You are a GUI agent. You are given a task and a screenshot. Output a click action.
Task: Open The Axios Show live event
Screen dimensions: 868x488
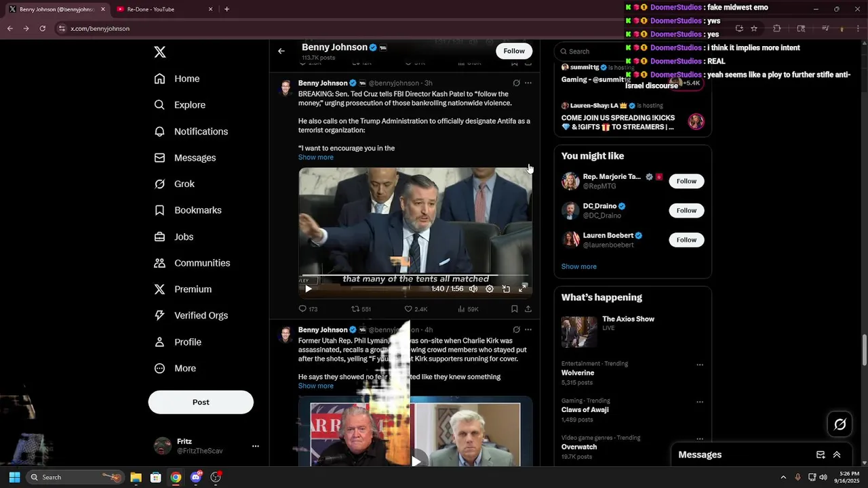(x=633, y=331)
